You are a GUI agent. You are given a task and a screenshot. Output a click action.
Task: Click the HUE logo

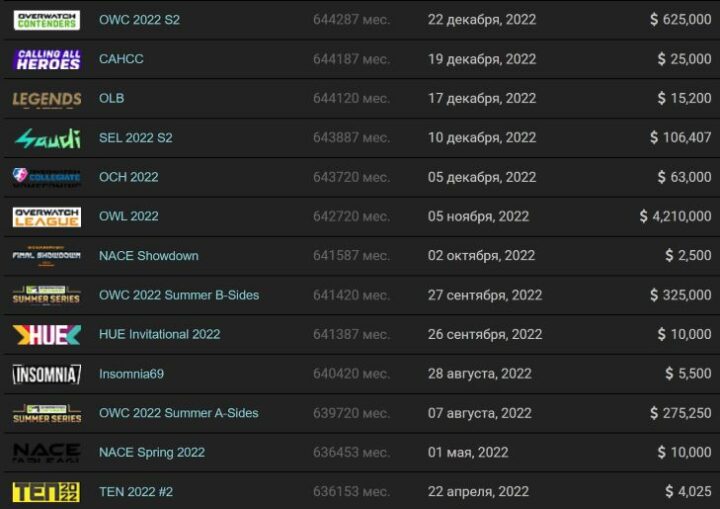pyautogui.click(x=47, y=335)
